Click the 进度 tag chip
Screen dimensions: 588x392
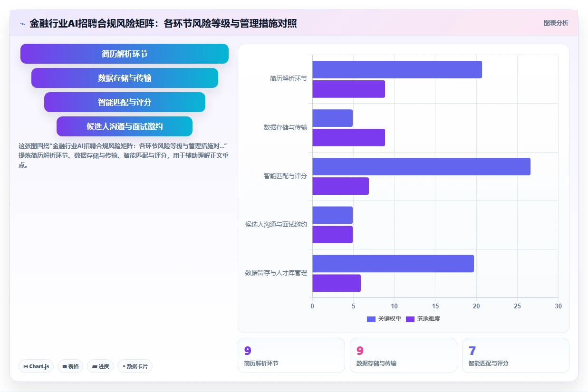[x=100, y=366]
